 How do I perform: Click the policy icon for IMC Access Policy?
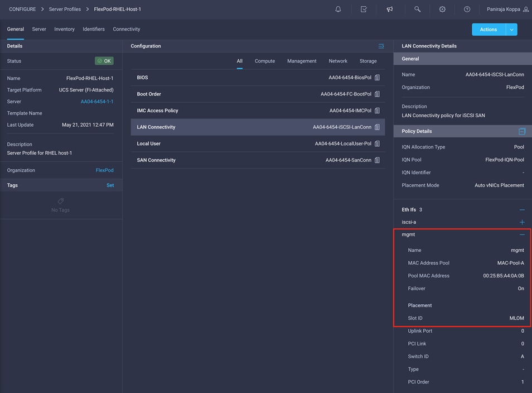[377, 111]
